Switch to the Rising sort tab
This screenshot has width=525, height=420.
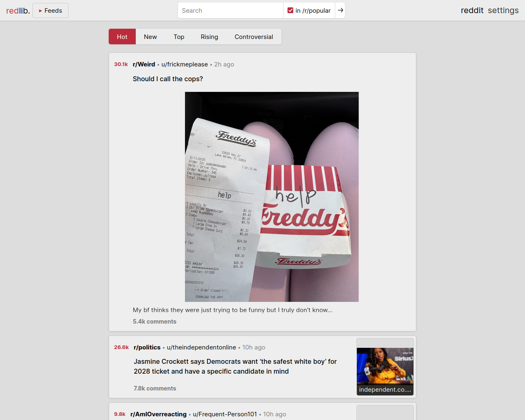tap(210, 37)
